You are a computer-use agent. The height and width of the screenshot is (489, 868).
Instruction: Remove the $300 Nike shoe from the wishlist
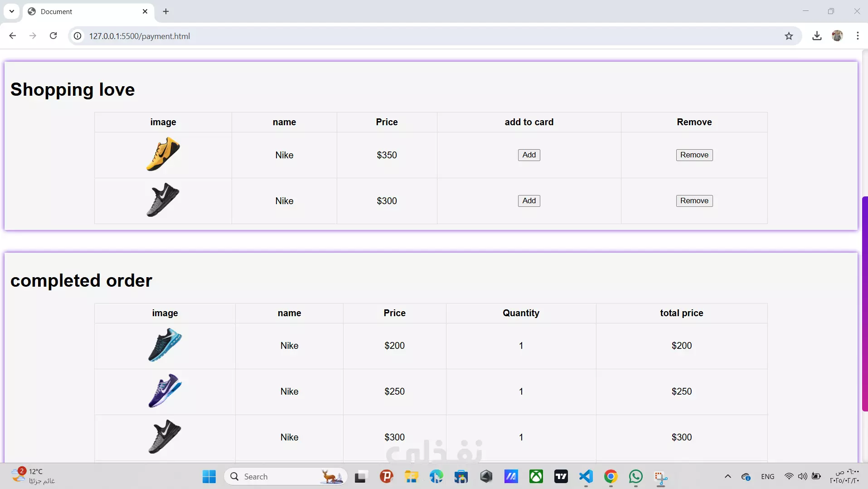coord(694,201)
